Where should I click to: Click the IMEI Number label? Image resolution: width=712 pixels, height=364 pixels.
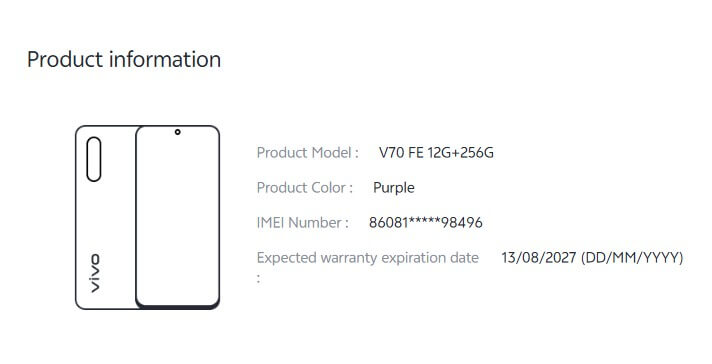pyautogui.click(x=302, y=222)
